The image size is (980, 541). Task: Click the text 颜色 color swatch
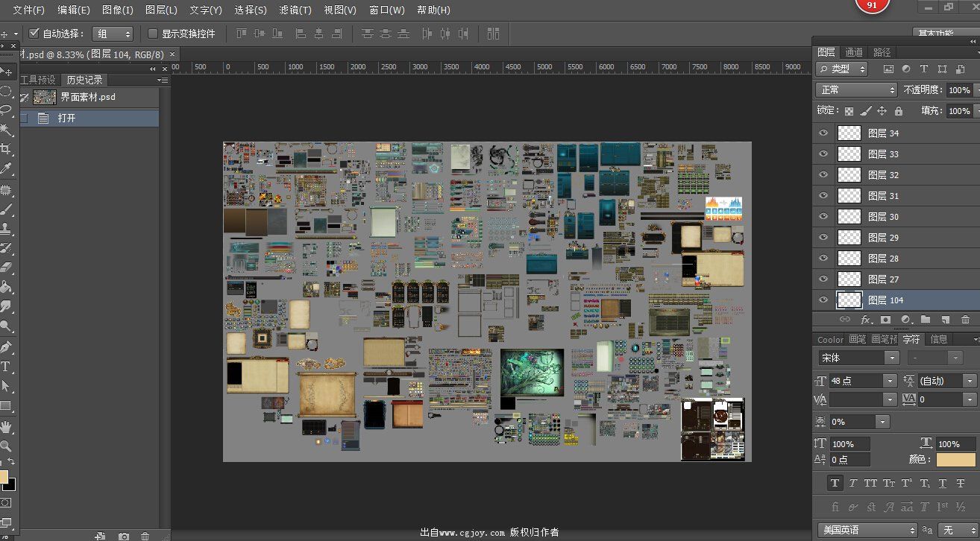pyautogui.click(x=956, y=460)
